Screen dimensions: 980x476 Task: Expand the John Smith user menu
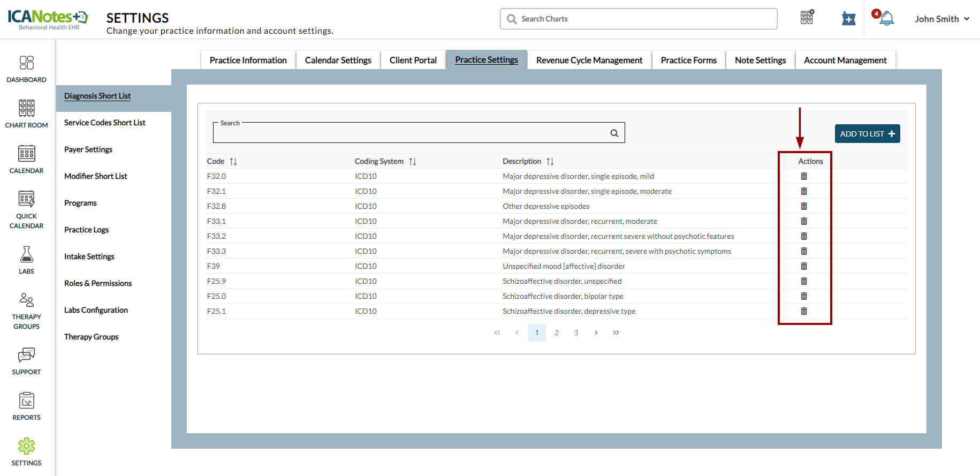[x=941, y=19]
